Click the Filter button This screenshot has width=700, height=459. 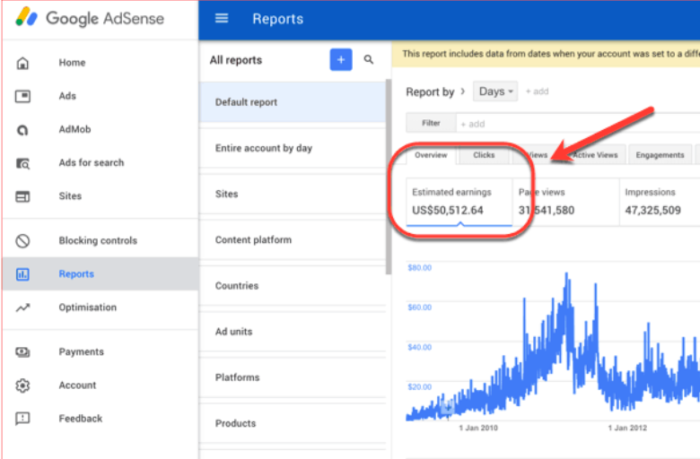coord(431,124)
